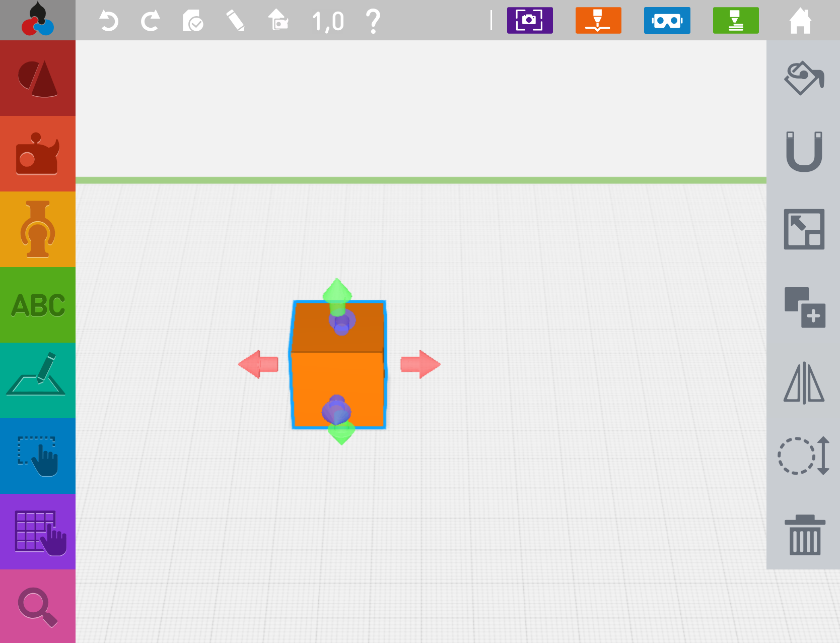Open the grid settings tool

[38, 532]
